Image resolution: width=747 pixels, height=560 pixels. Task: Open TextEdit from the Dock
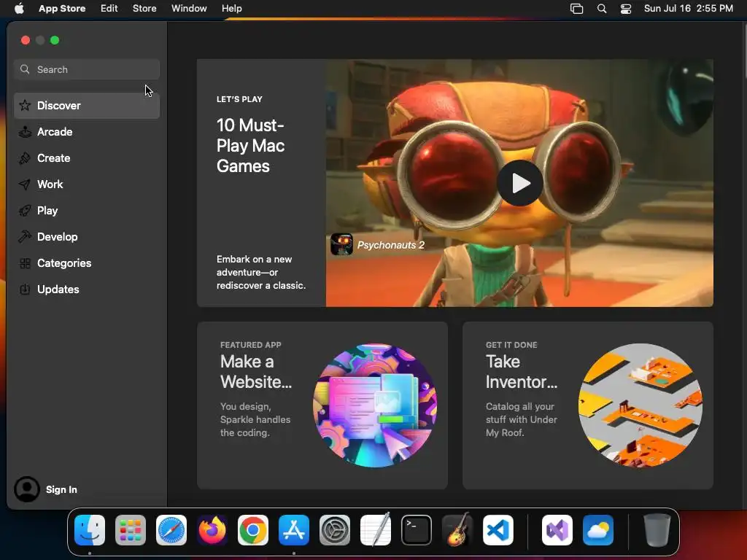tap(376, 529)
